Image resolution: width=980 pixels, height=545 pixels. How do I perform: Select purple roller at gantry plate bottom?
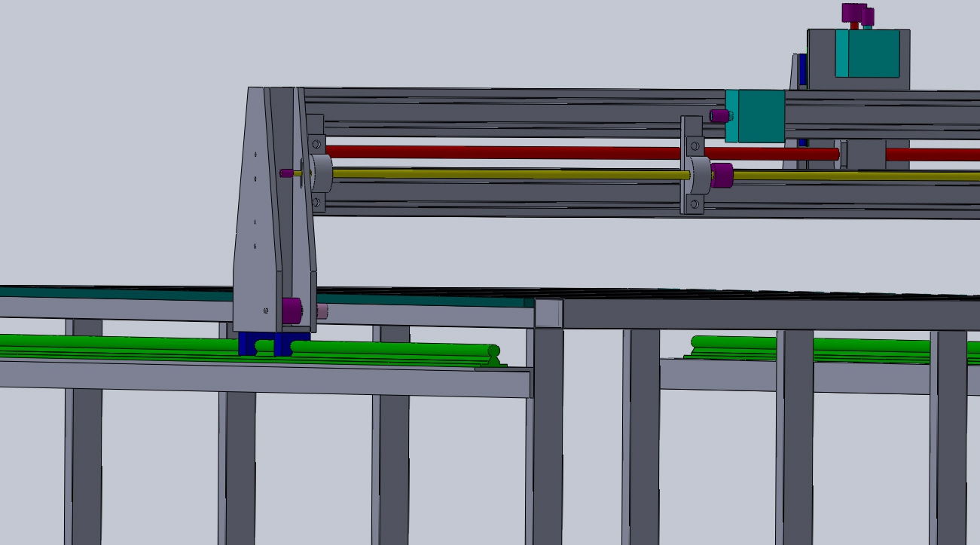[292, 310]
